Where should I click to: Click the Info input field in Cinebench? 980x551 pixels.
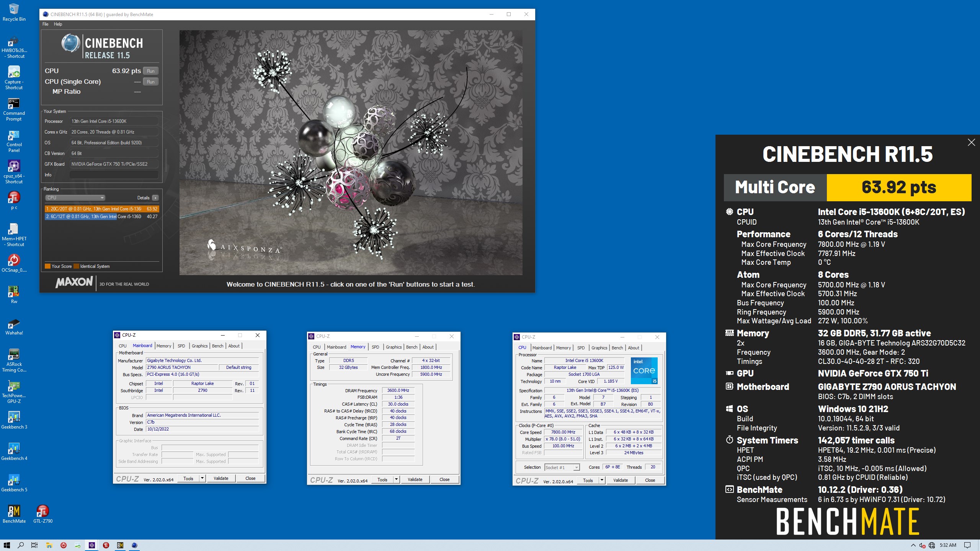click(114, 175)
